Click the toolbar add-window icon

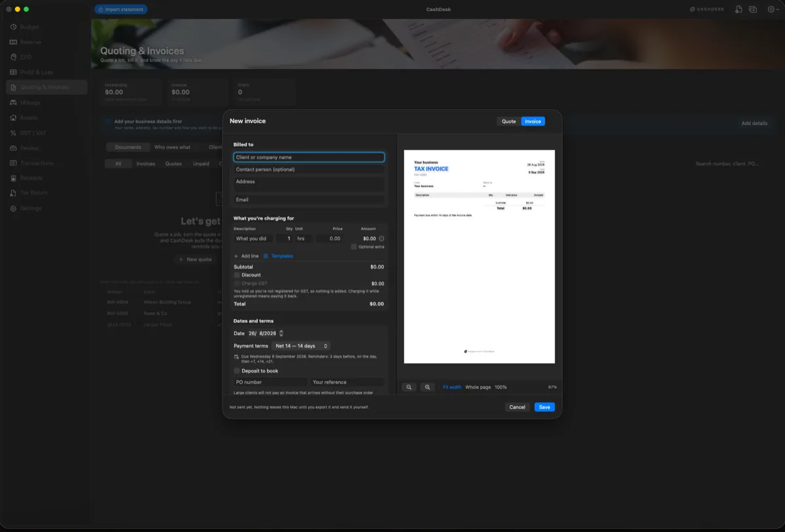(753, 9)
